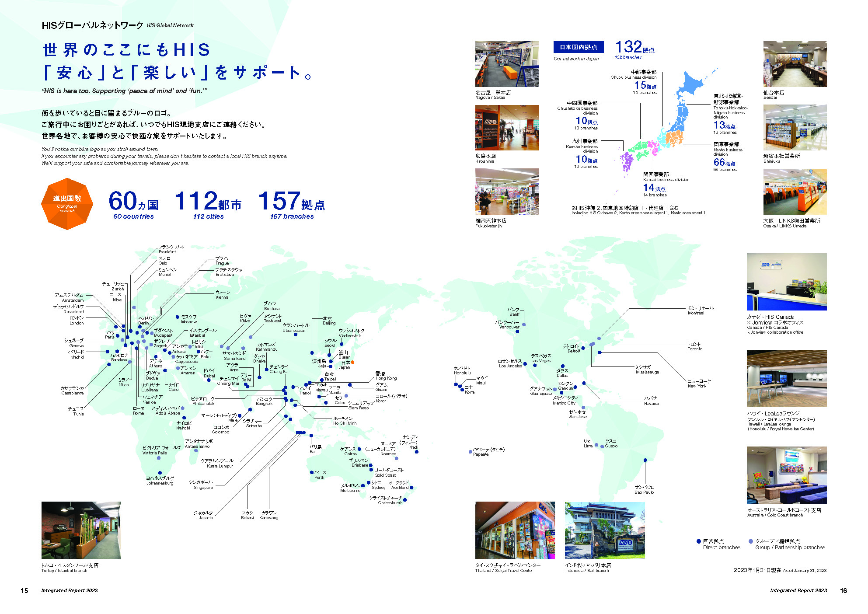Click the orange 進出国数 polygon badge
Viewport: 868px width, 614px height.
67,204
